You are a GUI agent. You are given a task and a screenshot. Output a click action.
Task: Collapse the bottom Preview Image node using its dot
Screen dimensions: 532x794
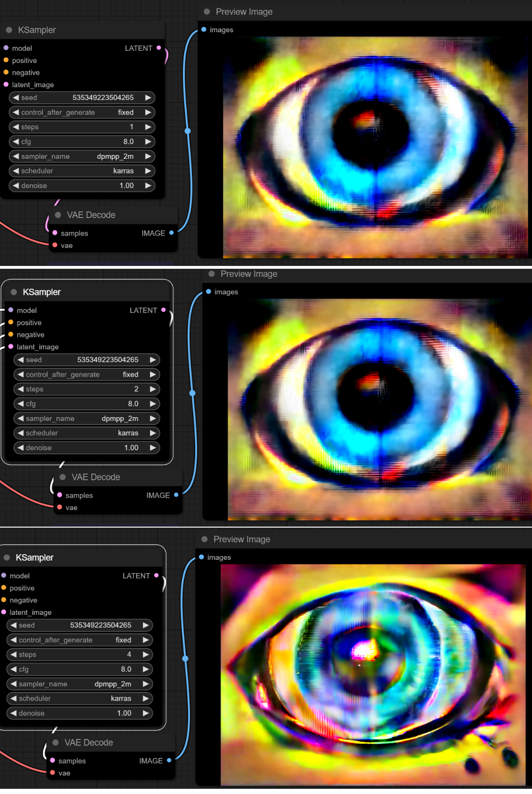(205, 539)
